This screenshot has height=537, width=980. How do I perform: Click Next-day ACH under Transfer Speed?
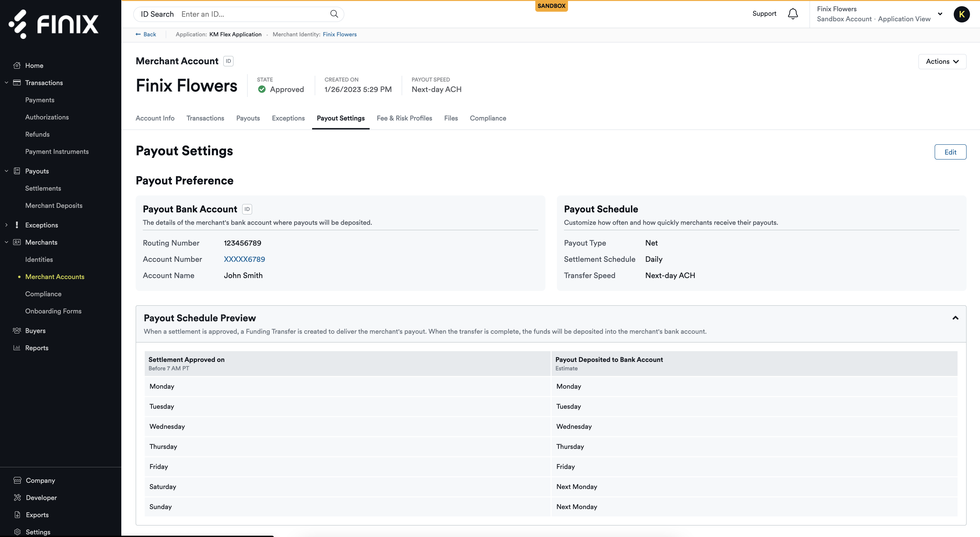[x=670, y=275]
